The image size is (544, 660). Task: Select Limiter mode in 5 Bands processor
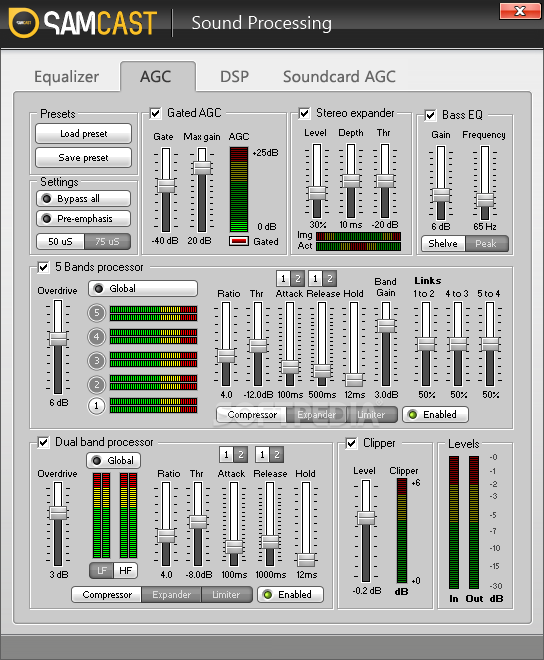[371, 415]
